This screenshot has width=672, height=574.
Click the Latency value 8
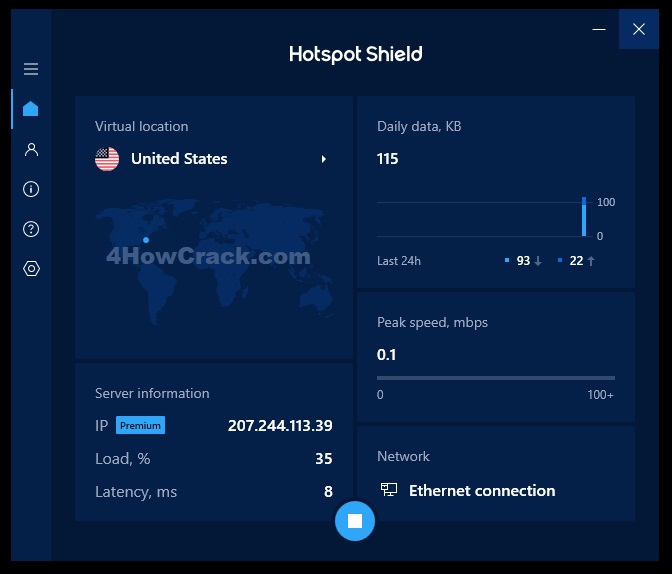click(328, 492)
